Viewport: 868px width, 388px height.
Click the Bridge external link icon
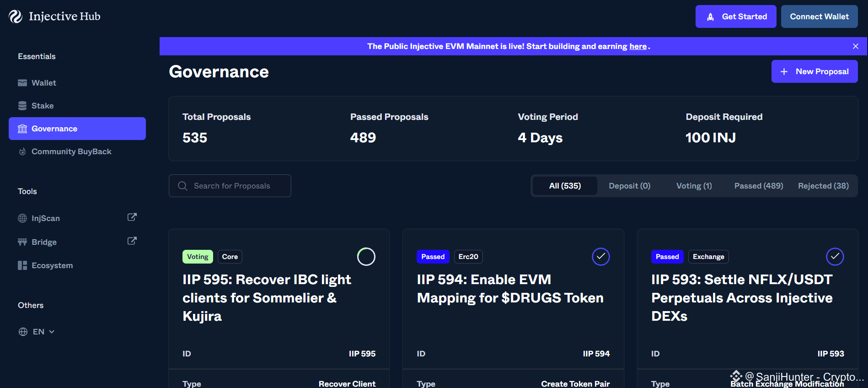click(132, 241)
